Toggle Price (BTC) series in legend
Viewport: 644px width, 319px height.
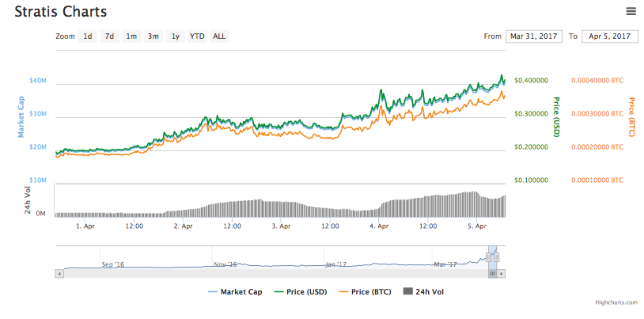coord(366,292)
